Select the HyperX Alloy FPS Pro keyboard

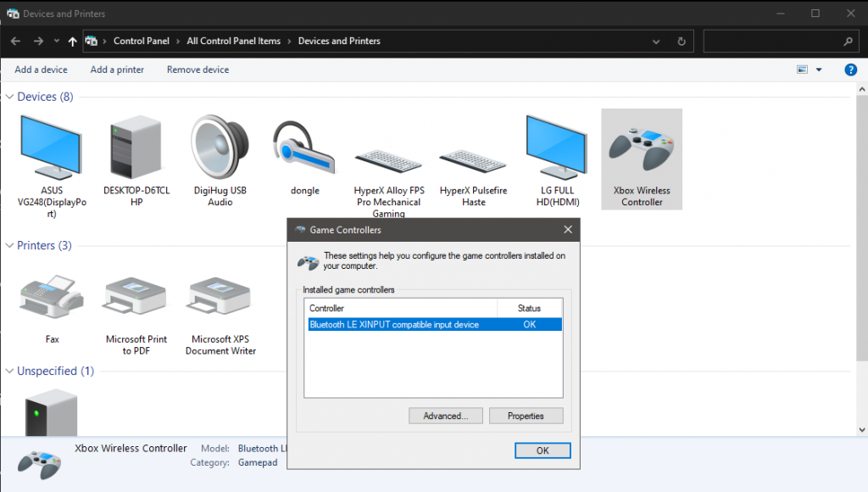pos(388,182)
